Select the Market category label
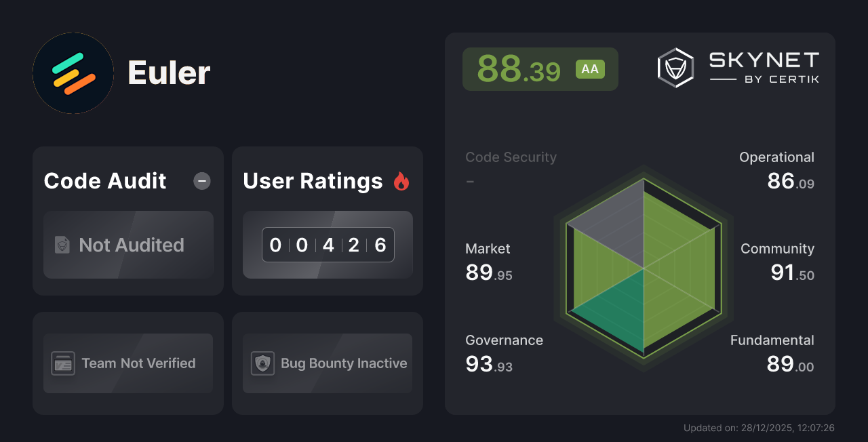 tap(488, 249)
